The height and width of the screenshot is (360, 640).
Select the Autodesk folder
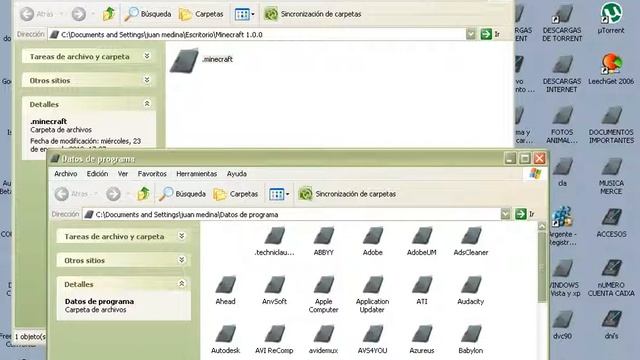[x=225, y=339]
